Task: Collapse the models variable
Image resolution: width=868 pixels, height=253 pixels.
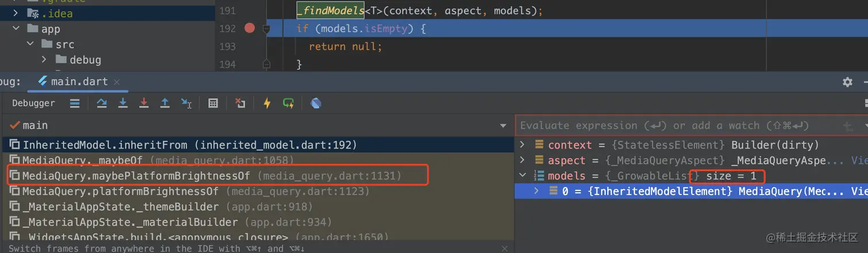Action: point(522,176)
